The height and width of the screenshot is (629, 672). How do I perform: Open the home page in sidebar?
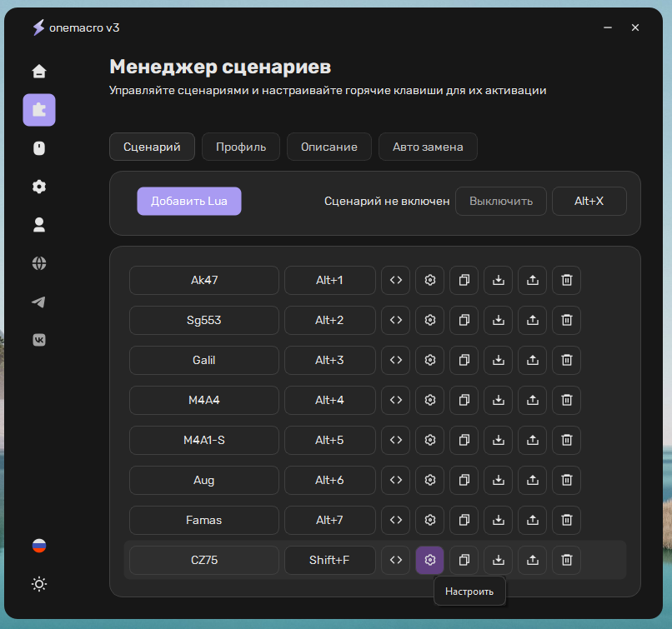[x=39, y=72]
